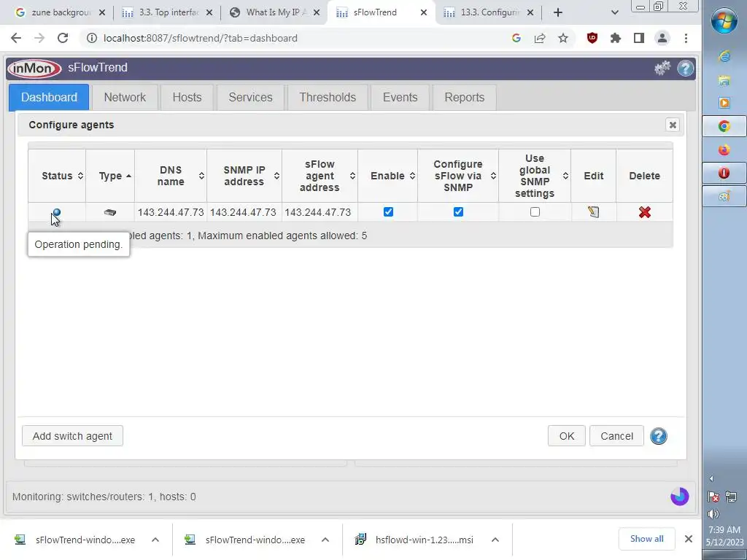Sort by SNMP IP address column
This screenshot has height=560, width=747.
point(244,176)
